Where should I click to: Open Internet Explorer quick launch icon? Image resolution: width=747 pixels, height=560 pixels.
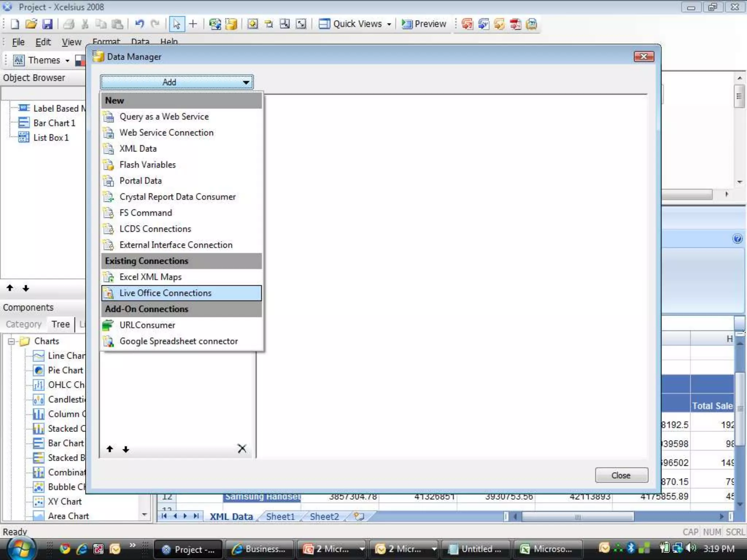click(x=82, y=549)
